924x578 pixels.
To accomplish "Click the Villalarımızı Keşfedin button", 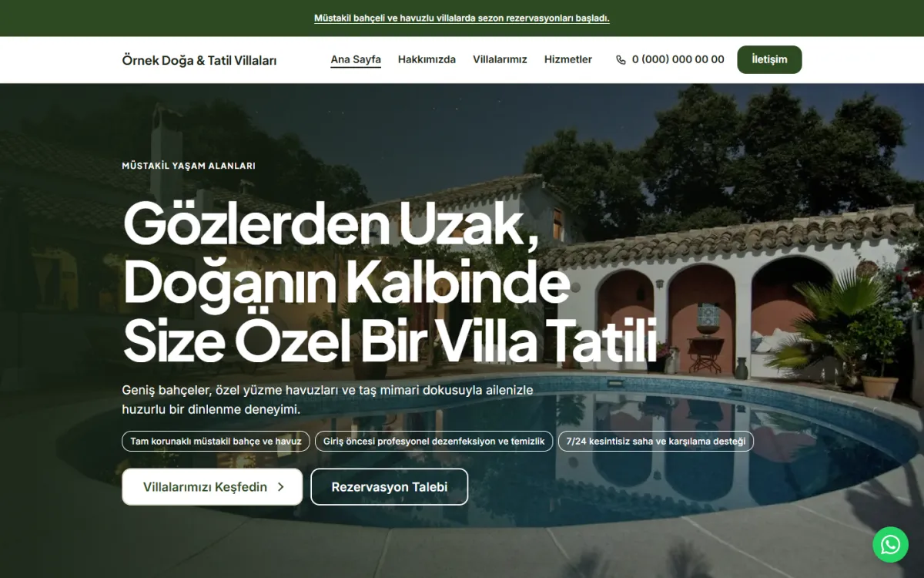I will 212,487.
